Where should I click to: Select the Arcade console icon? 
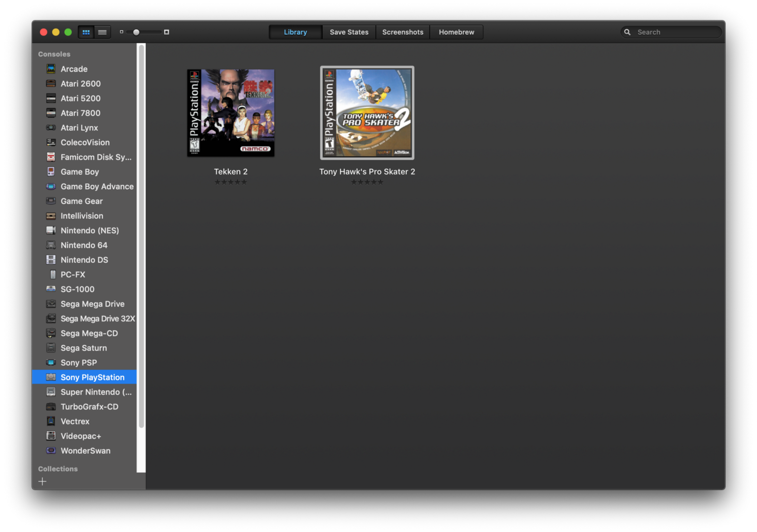click(51, 69)
